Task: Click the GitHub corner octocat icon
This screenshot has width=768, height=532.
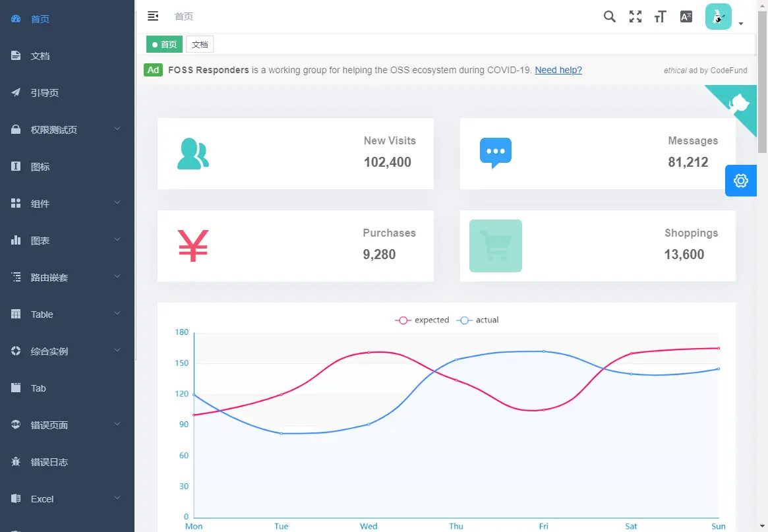Action: point(738,103)
